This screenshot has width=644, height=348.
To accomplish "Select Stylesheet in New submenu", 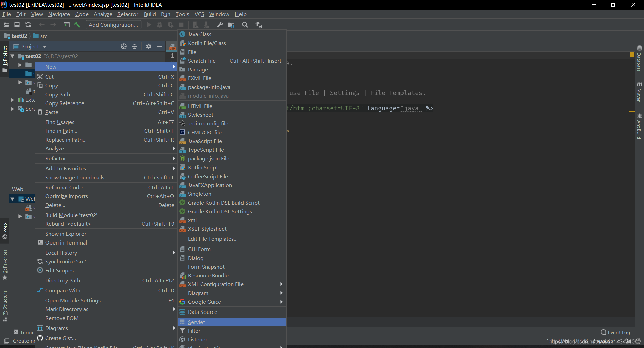I will click(232, 115).
